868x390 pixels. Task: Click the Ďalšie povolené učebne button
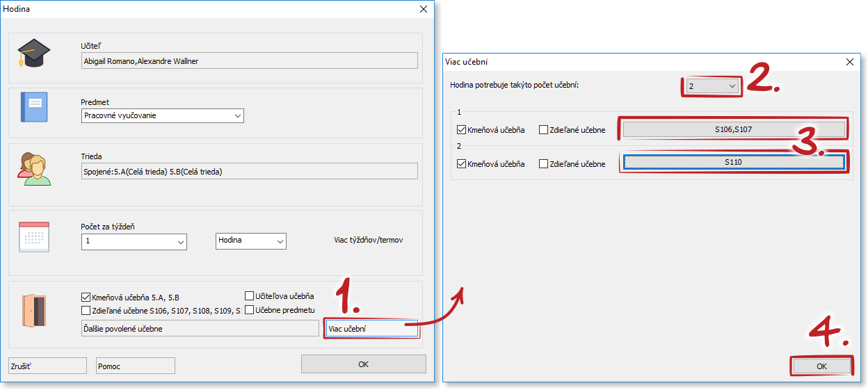pos(200,329)
